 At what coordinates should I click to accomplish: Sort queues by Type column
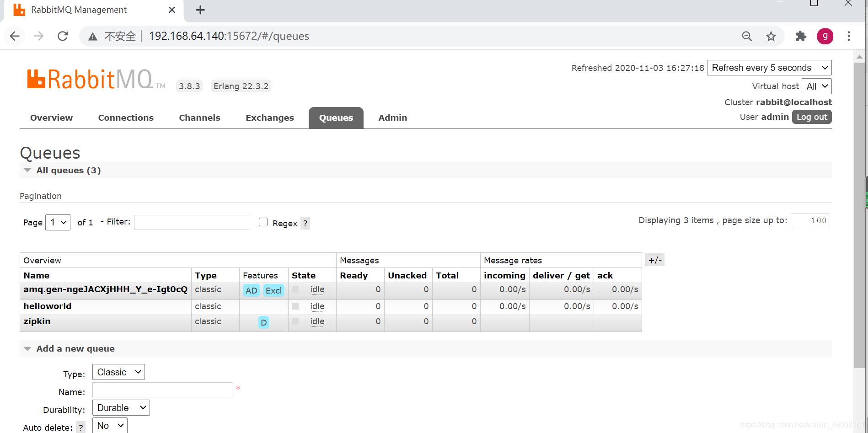coord(206,276)
